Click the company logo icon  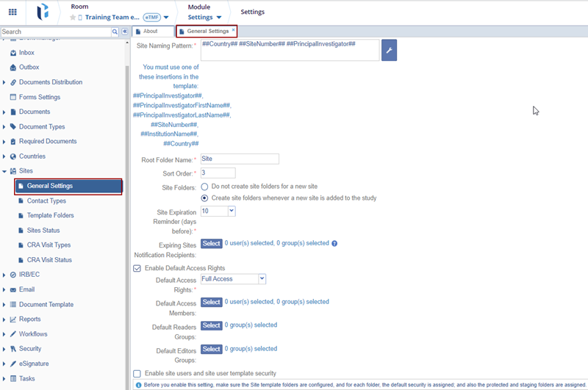tap(43, 12)
